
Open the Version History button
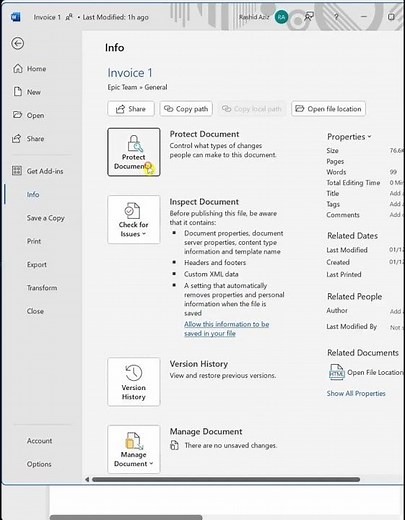tap(134, 382)
